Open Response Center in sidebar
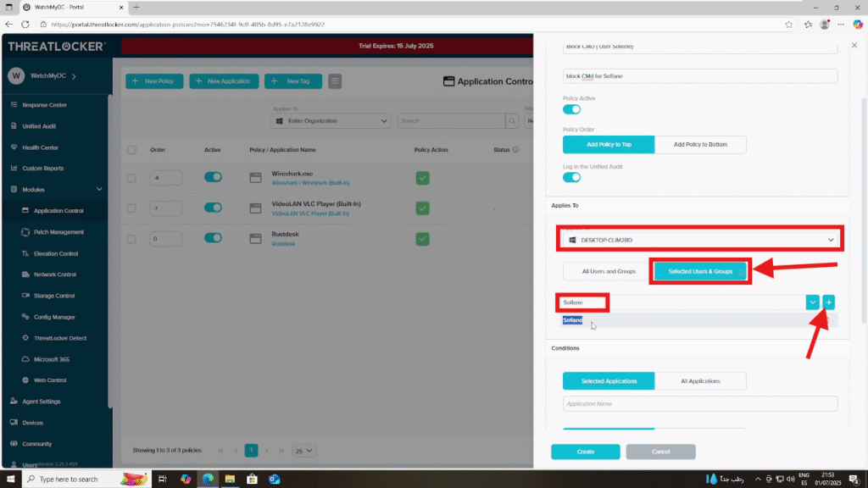Viewport: 868px width, 488px height. (44, 104)
